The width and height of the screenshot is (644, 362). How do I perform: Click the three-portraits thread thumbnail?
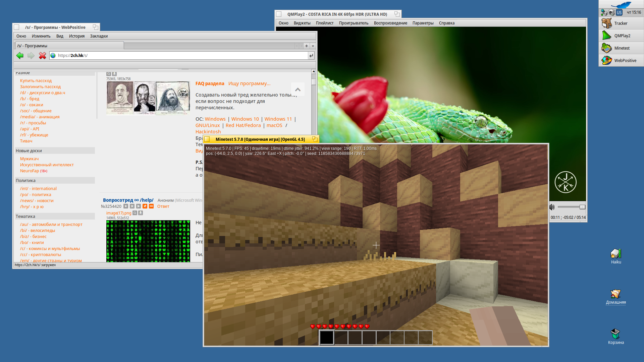tap(148, 98)
